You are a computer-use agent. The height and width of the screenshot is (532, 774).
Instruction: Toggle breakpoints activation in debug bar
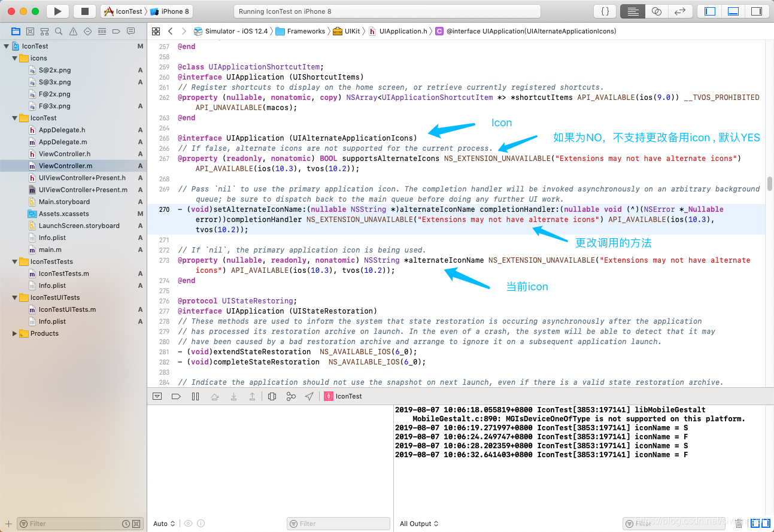click(x=176, y=396)
